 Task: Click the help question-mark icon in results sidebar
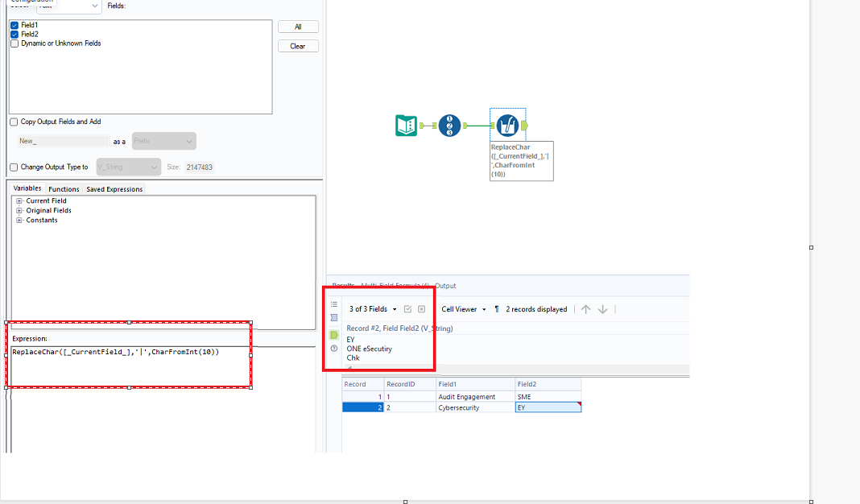[x=333, y=349]
